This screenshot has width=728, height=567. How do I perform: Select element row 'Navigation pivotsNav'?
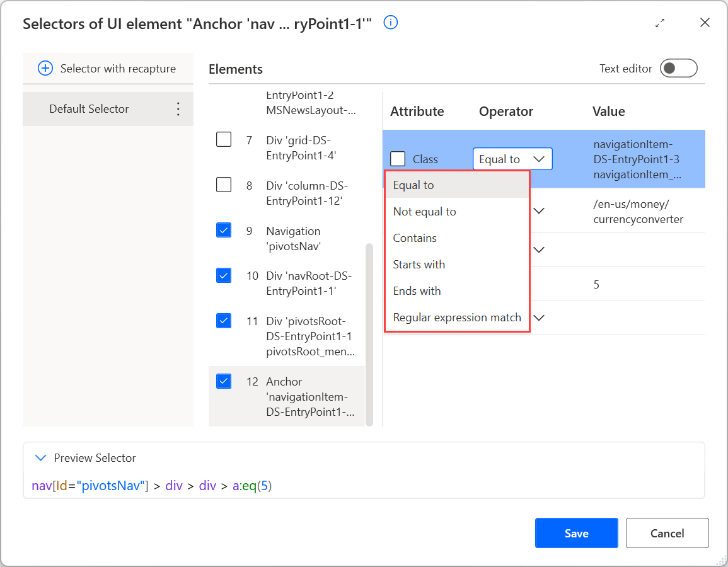287,239
